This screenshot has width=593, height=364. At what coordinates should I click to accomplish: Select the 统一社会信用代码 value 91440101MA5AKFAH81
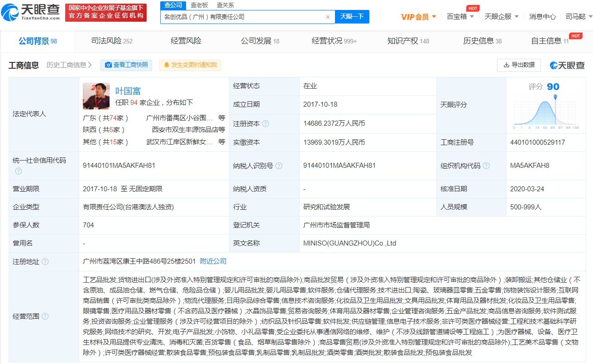coord(119,166)
